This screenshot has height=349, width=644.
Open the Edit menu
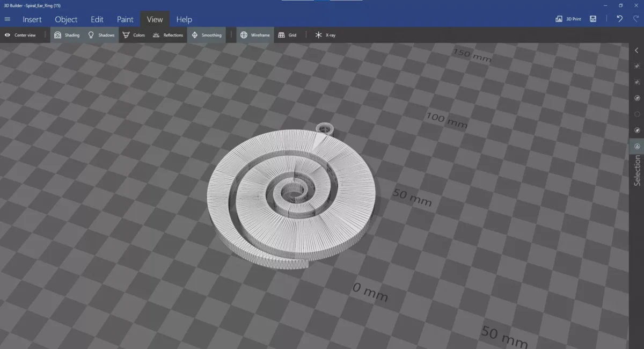click(97, 19)
